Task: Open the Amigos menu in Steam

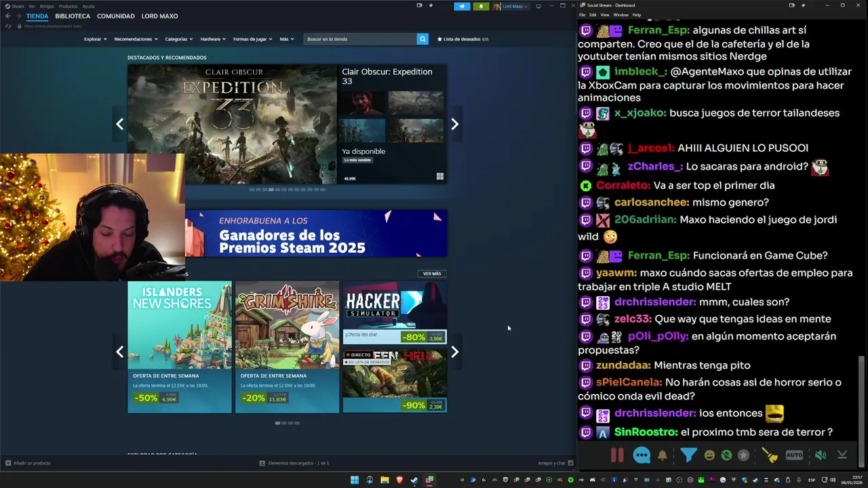Action: coord(47,6)
